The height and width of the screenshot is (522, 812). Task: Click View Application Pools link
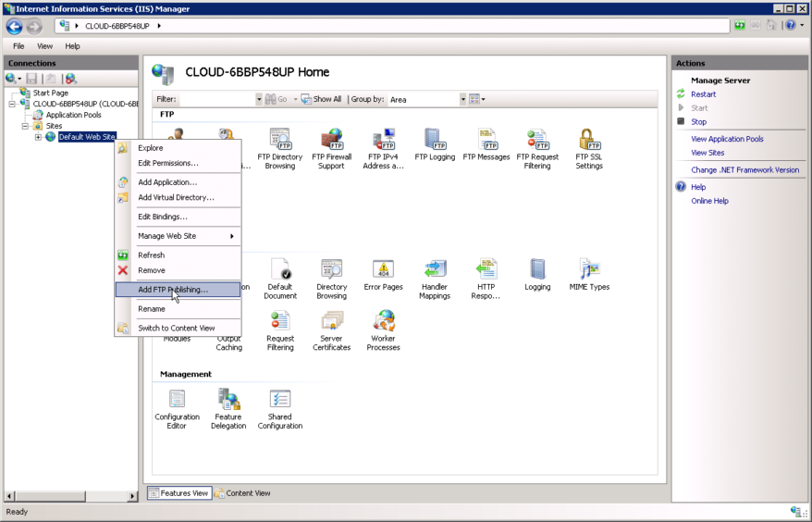(727, 139)
